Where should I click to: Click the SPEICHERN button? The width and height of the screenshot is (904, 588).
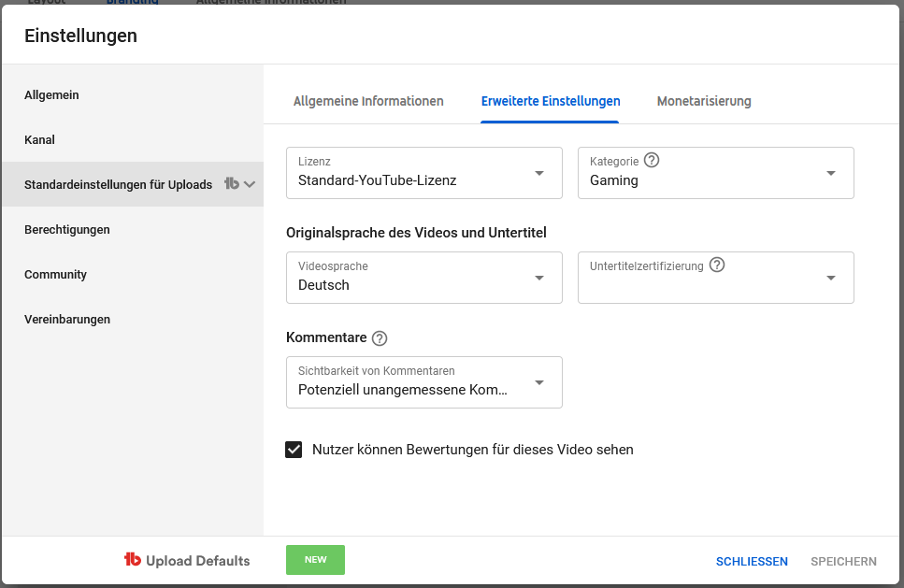pyautogui.click(x=843, y=562)
